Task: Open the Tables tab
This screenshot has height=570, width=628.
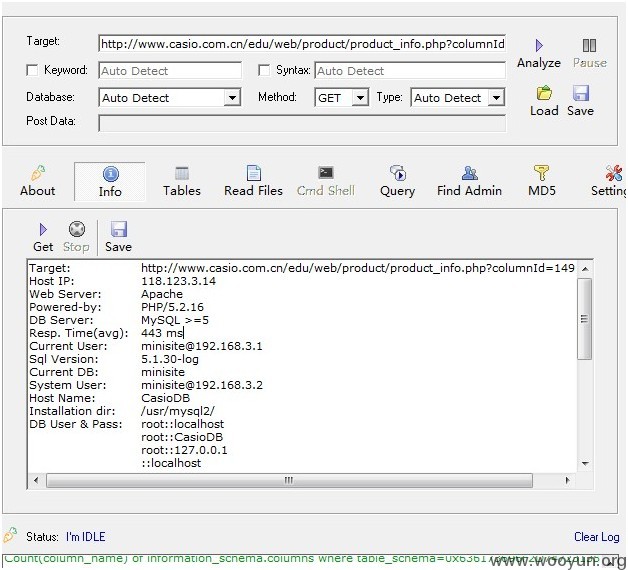Action: point(181,181)
